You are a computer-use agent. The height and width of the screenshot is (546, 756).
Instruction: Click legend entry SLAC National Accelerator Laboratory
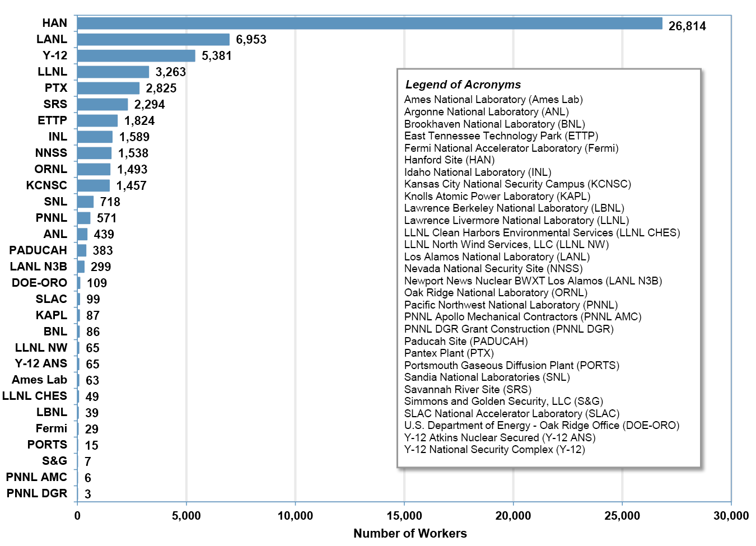[512, 414]
